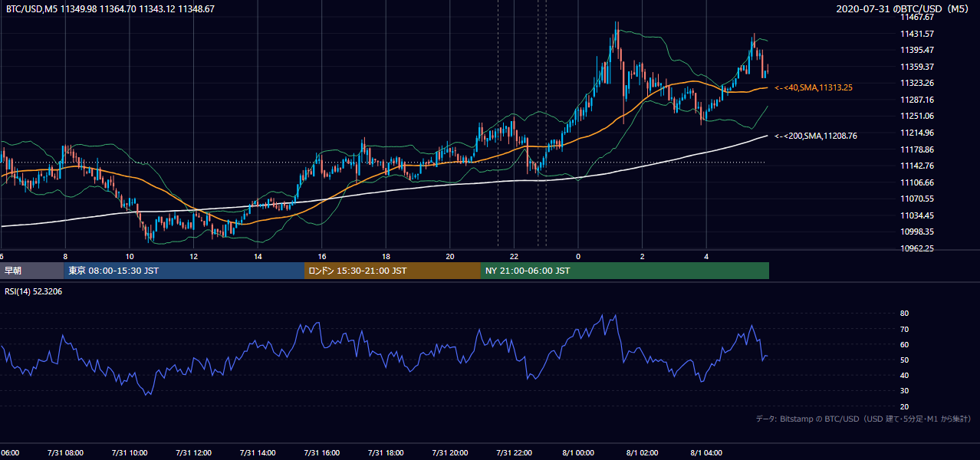Click the 東京 08:00-15:30 JST session bar
This screenshot has width=980, height=460.
point(184,271)
